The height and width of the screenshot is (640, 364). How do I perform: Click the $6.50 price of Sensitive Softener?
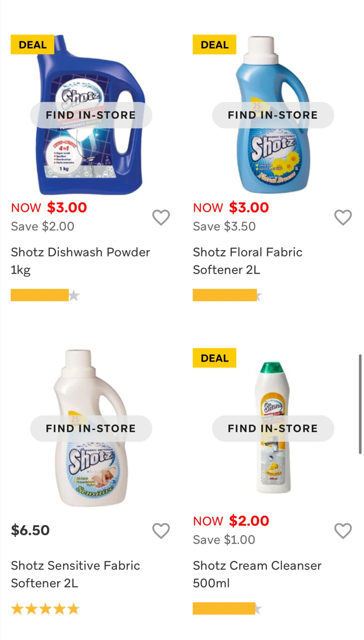[30, 530]
